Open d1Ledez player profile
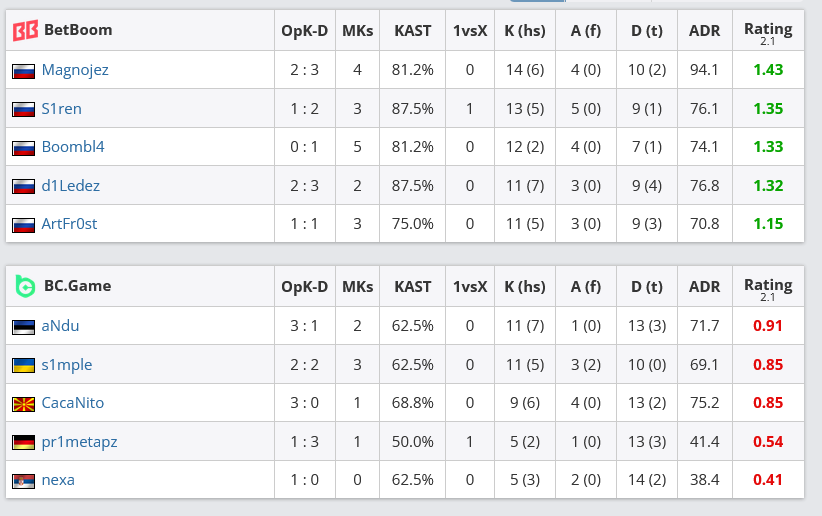The width and height of the screenshot is (822, 516). pos(70,185)
